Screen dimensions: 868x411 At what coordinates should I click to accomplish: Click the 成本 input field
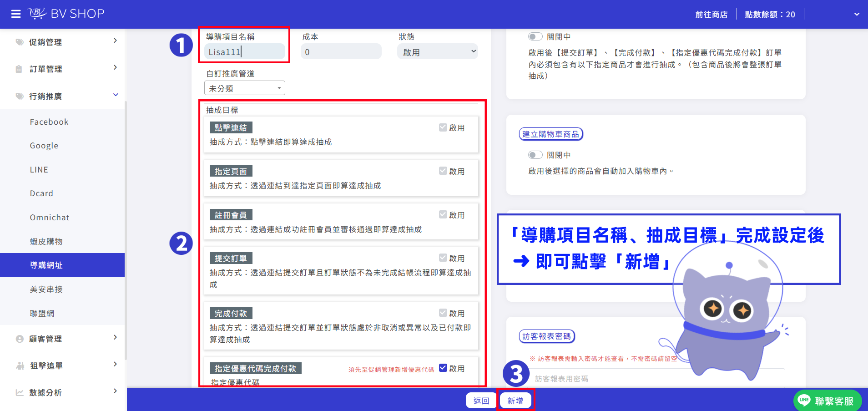click(x=341, y=51)
